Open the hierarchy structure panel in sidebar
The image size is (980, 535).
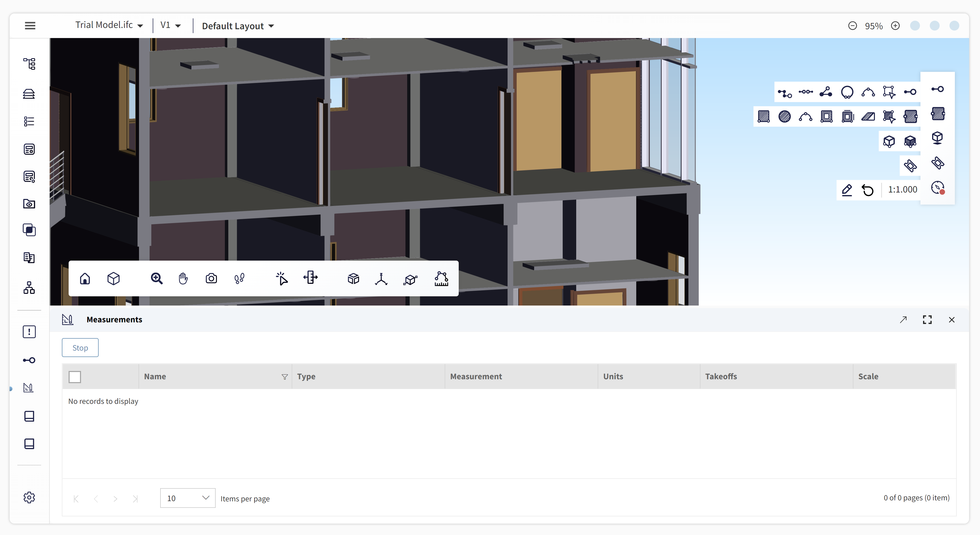(29, 287)
